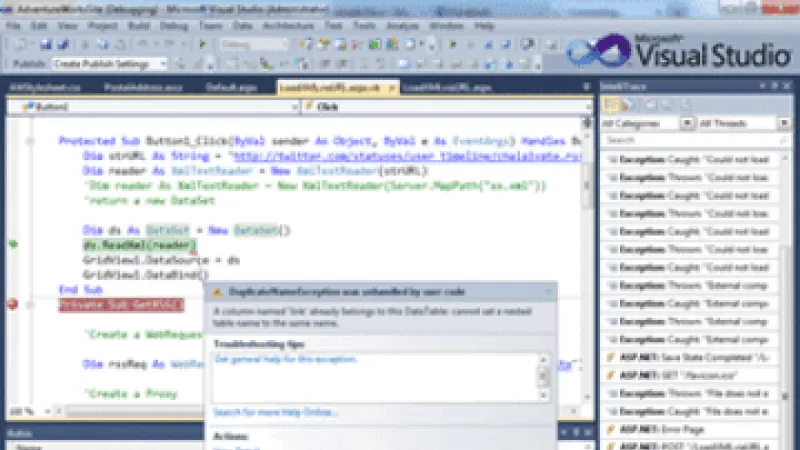Image resolution: width=800 pixels, height=450 pixels.
Task: Select 'Exception Caught: File does not e' event
Action: tap(689, 411)
